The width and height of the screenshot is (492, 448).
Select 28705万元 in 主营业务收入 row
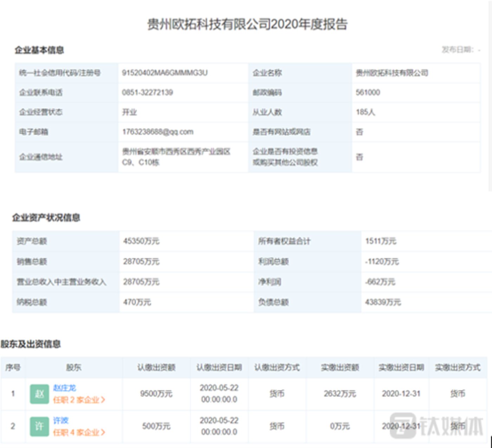coord(141,282)
